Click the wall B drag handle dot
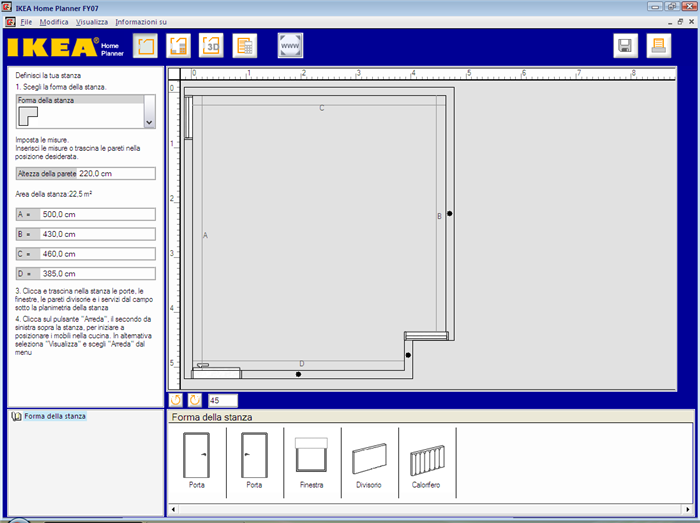The height and width of the screenshot is (523, 700). (450, 214)
